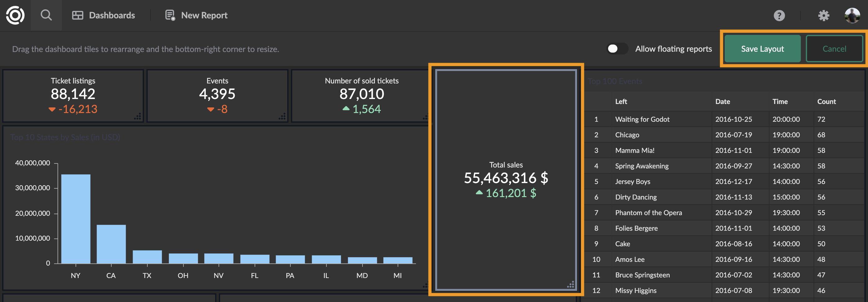Select the Events tile
This screenshot has height=302, width=868.
pos(217,96)
